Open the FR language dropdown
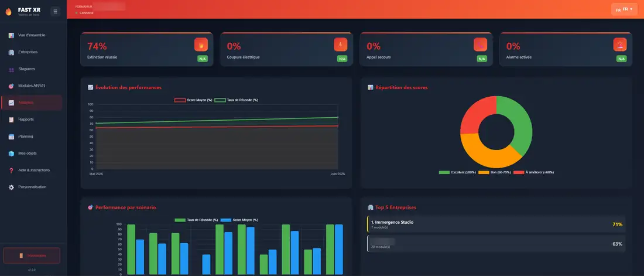 (624, 9)
